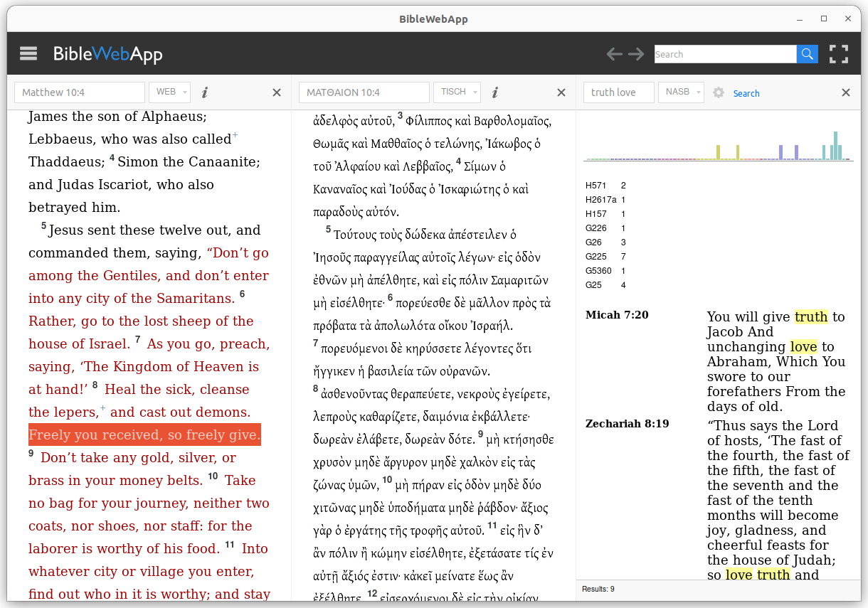Click the ΜΑΤΘΑΙΟΝ 10:4 reference field
868x608 pixels.
[x=364, y=92]
